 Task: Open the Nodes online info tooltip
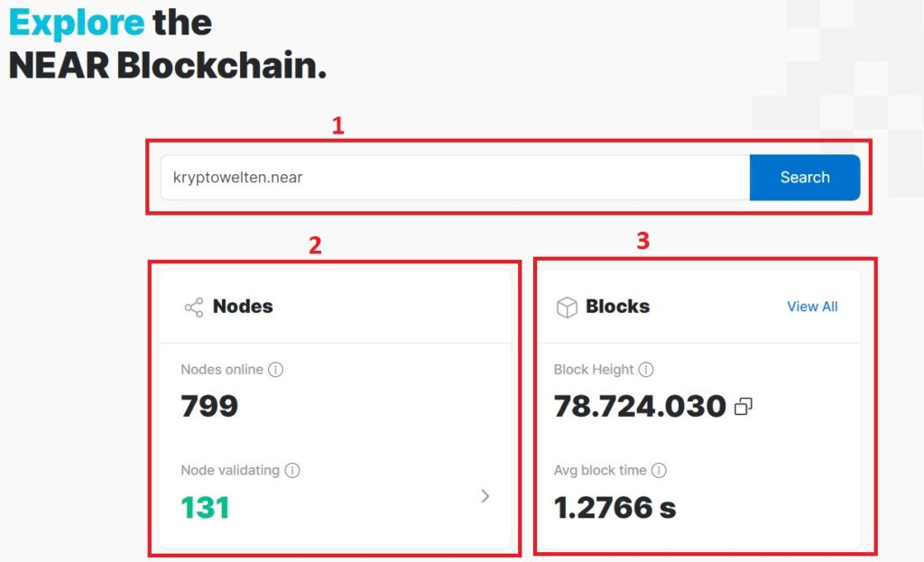click(x=277, y=369)
